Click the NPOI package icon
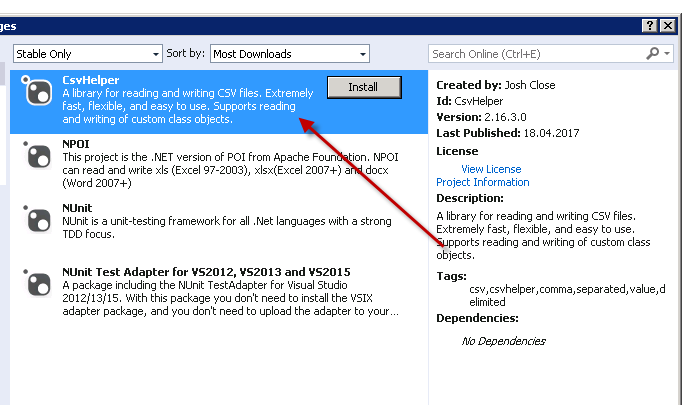The image size is (698, 405). point(37,155)
